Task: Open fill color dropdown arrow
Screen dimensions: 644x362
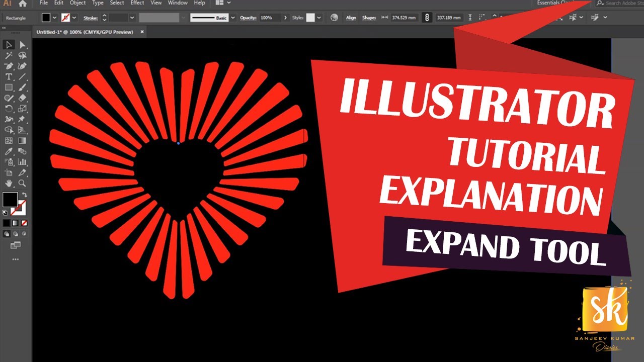Action: 55,18
